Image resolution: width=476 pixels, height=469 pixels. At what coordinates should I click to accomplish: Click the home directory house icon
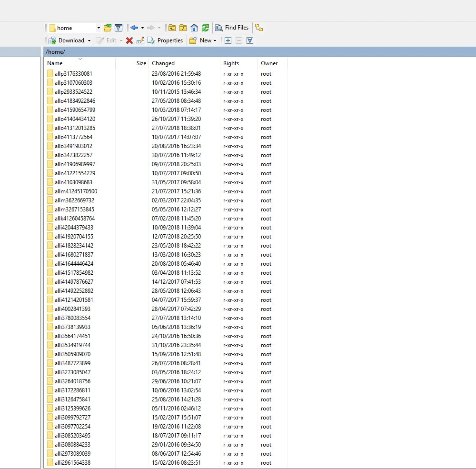(x=194, y=28)
